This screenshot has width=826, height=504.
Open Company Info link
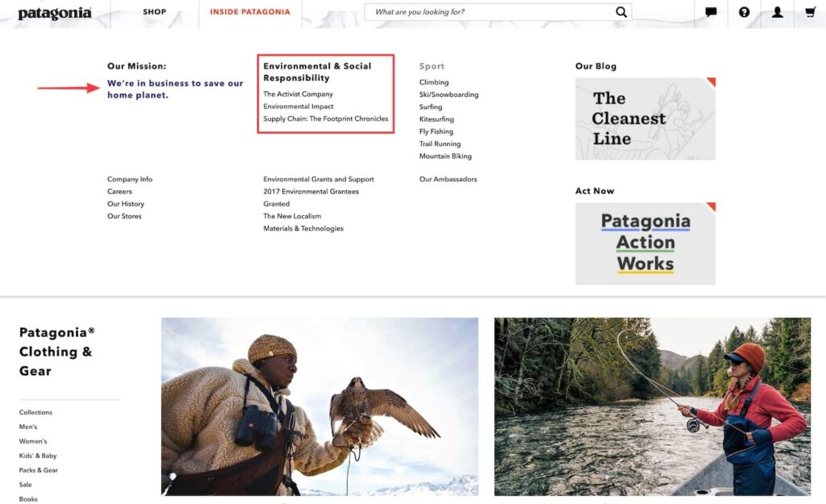click(130, 179)
